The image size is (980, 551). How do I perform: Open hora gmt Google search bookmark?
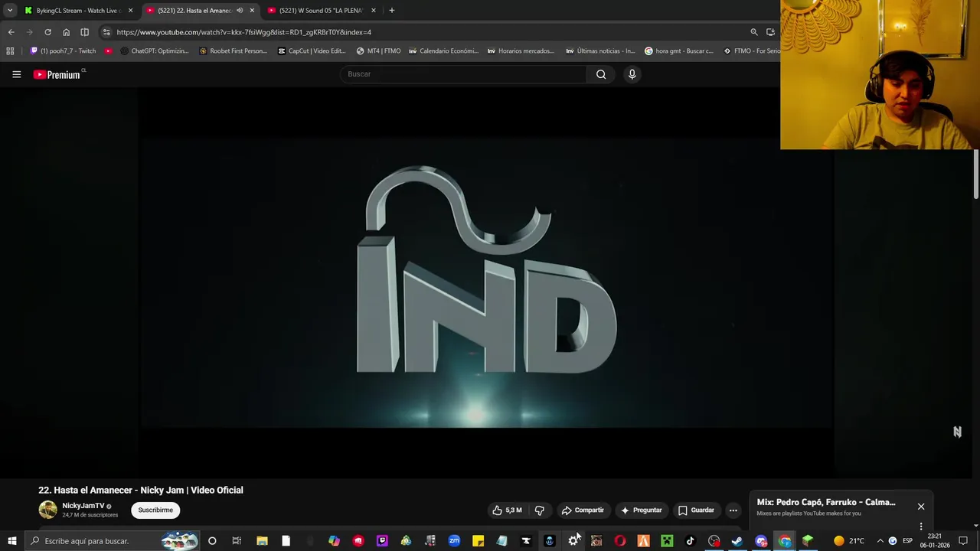click(x=679, y=51)
